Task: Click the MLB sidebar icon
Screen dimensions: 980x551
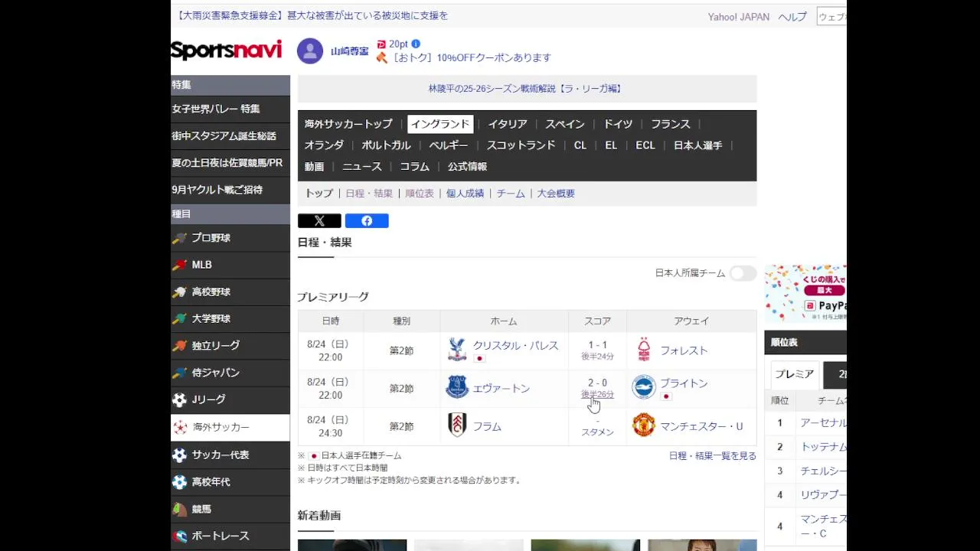Action: click(x=179, y=265)
